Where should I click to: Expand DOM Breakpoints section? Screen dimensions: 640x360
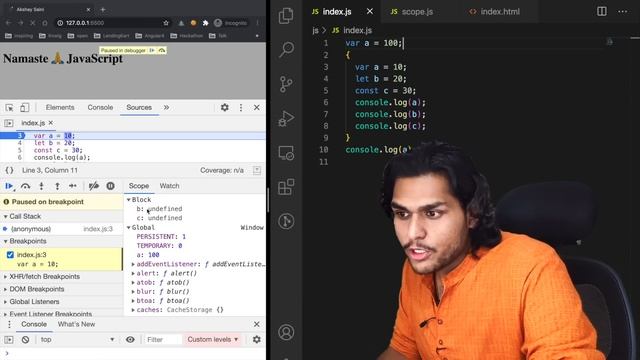click(x=6, y=289)
